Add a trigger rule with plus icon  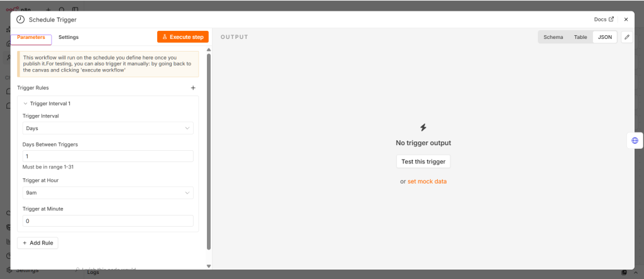[193, 88]
